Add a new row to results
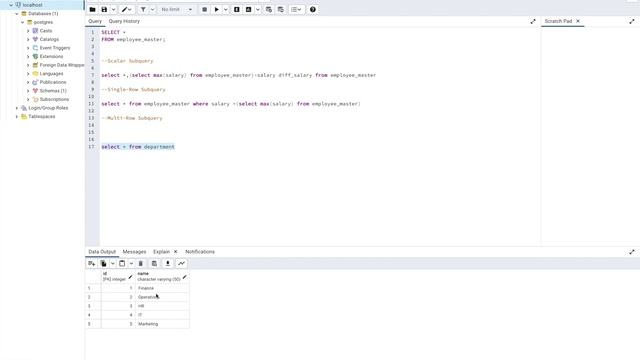Image resolution: width=640 pixels, height=360 pixels. pyautogui.click(x=91, y=264)
